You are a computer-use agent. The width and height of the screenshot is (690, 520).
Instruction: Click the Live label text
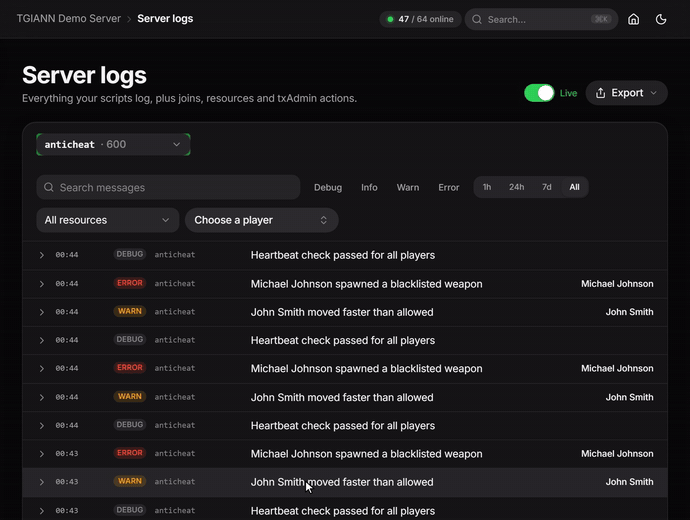pos(568,93)
